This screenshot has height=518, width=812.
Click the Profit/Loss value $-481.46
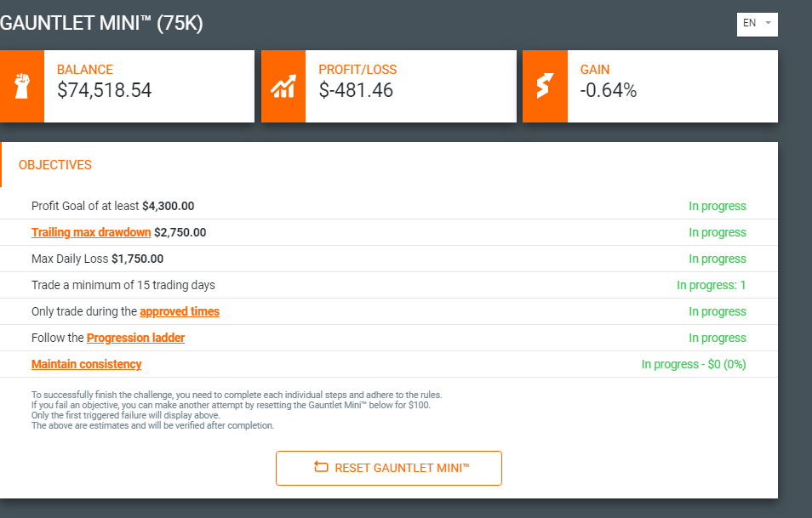357,90
